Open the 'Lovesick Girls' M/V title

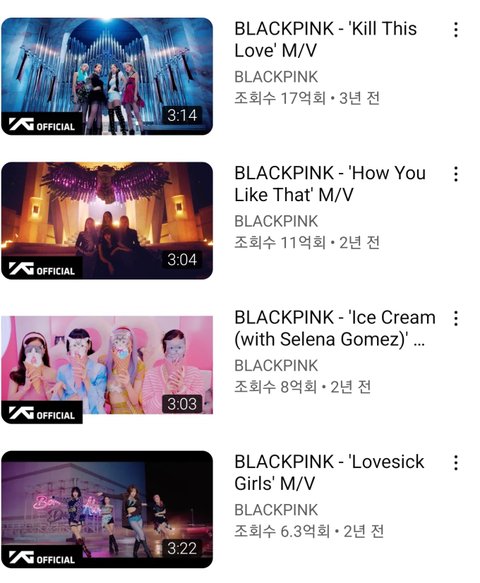[x=329, y=473]
